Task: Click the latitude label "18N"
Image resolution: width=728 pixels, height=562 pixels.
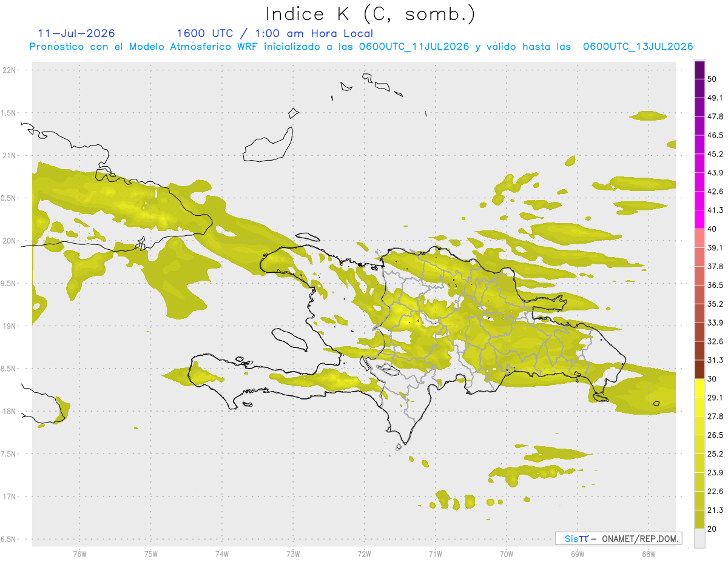Action: click(10, 411)
